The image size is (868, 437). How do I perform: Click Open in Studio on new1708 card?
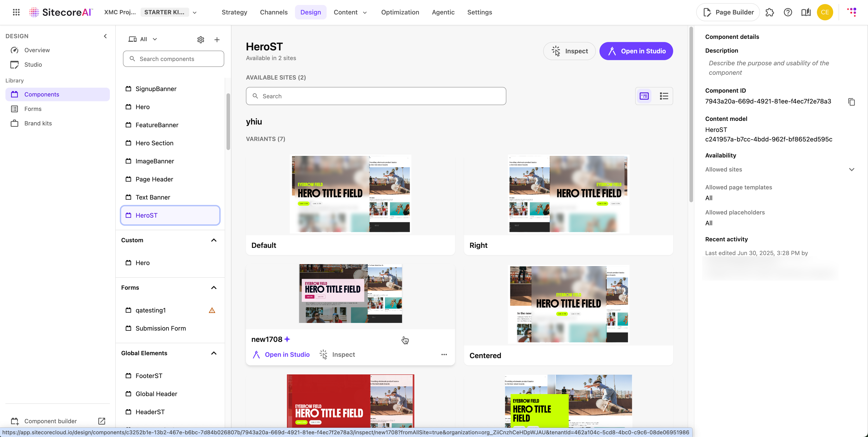pos(281,355)
